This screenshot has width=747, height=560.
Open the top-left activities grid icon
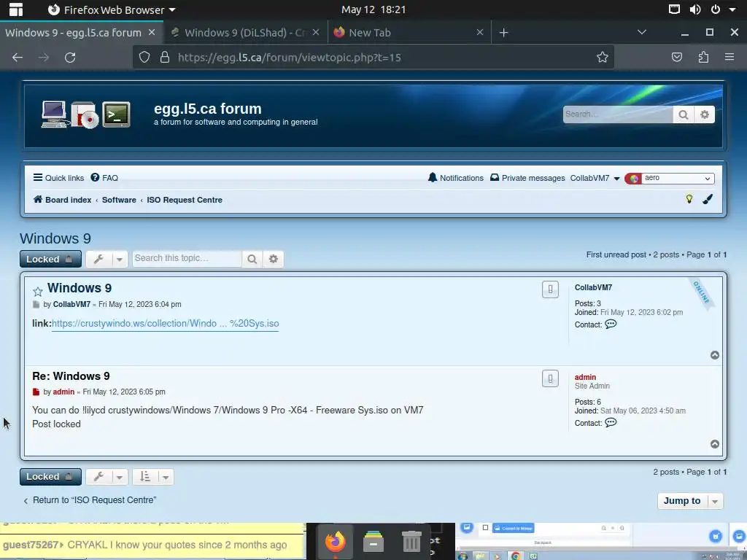coord(16,9)
